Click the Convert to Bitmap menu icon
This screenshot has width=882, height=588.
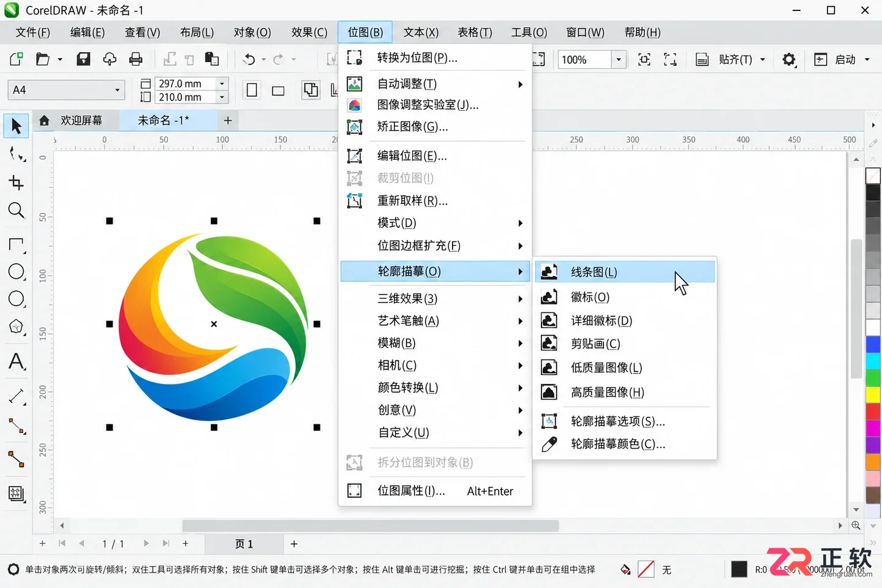click(355, 58)
